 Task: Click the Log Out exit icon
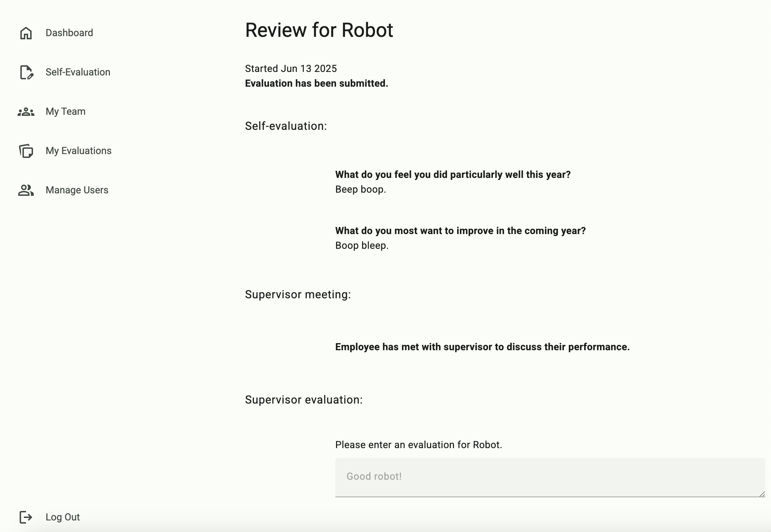(x=25, y=517)
